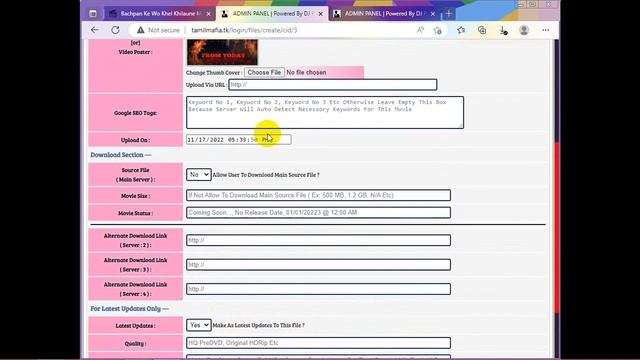Open the Favorites list icon
The width and height of the screenshot is (640, 360).
coord(461,30)
